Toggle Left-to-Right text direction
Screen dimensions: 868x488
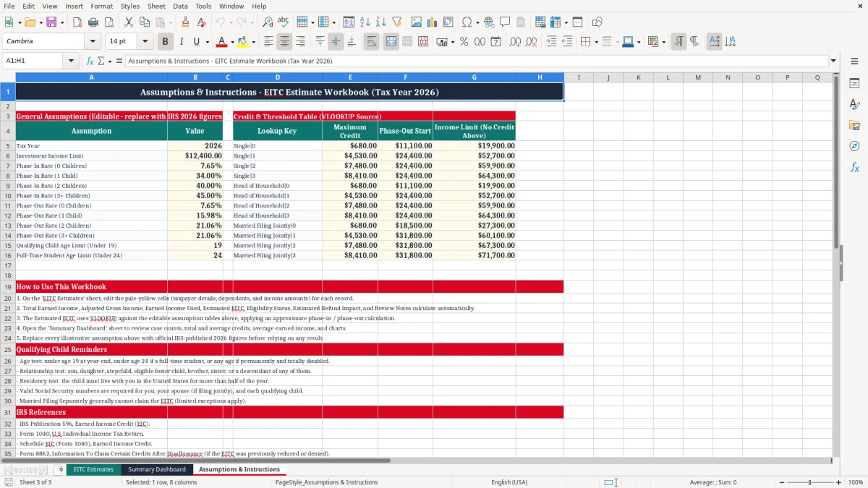(678, 42)
